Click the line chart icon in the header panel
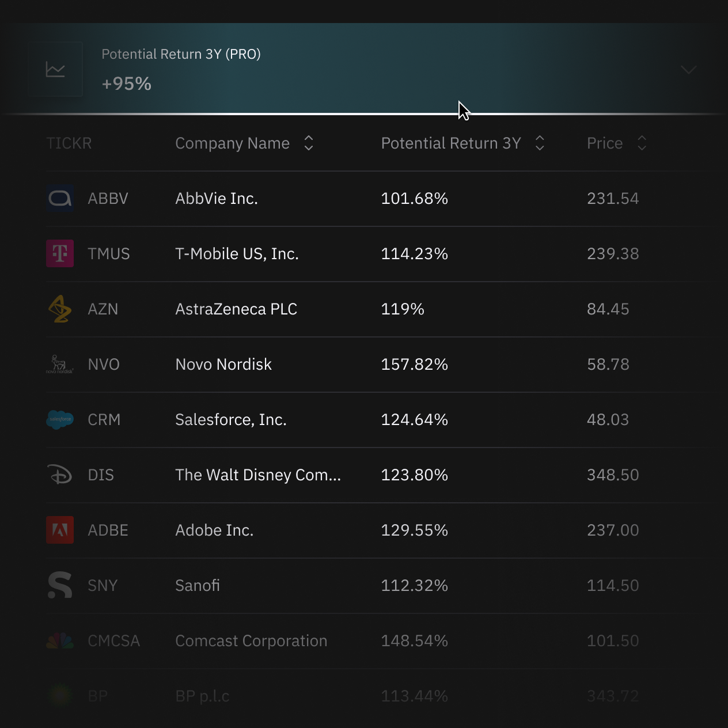Image resolution: width=728 pixels, height=728 pixels. click(55, 69)
